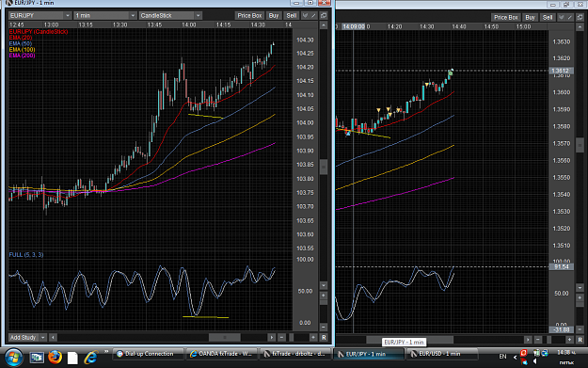Viewport: 588px width, 368px height.
Task: Click Price Box in EUR/JPY window
Action: 249,15
